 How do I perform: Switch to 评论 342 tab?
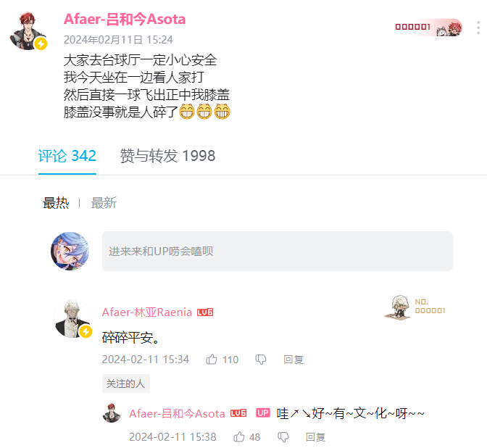pyautogui.click(x=67, y=156)
